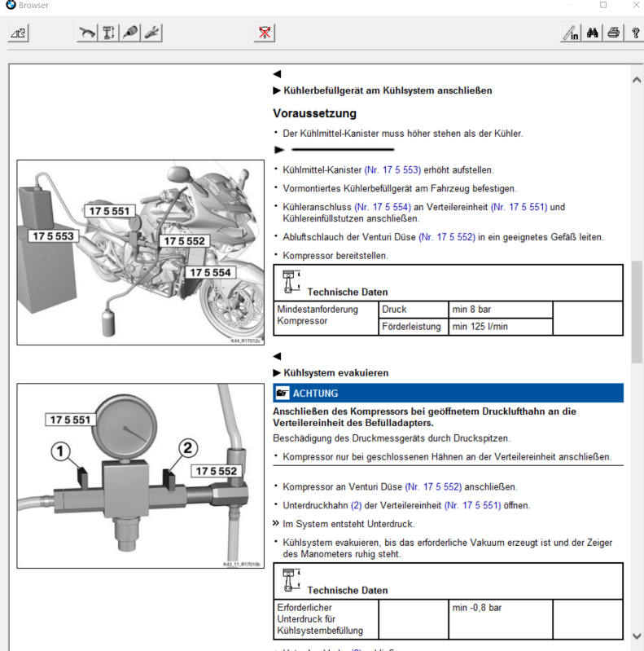644x651 pixels.
Task: Open help via question mark icon
Action: pyautogui.click(x=634, y=33)
